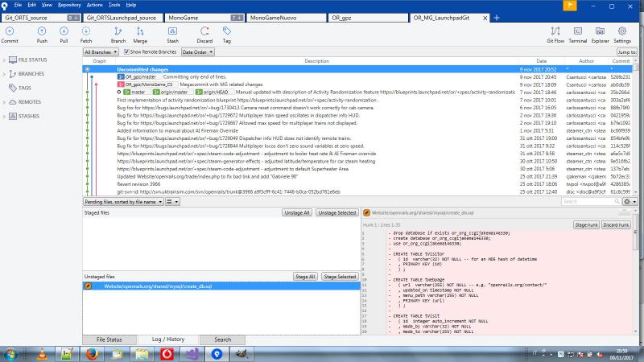644x362 pixels.
Task: Click the Windows Start button
Action: point(10,354)
